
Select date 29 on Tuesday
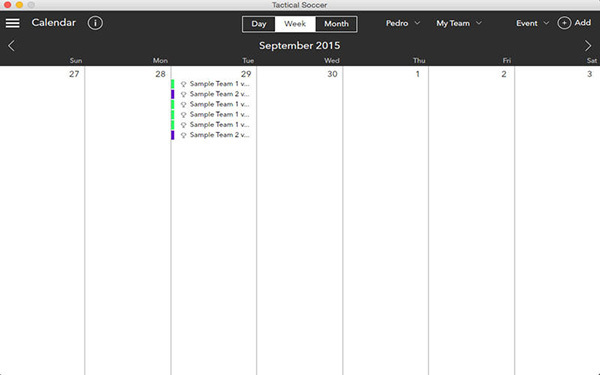tap(246, 74)
